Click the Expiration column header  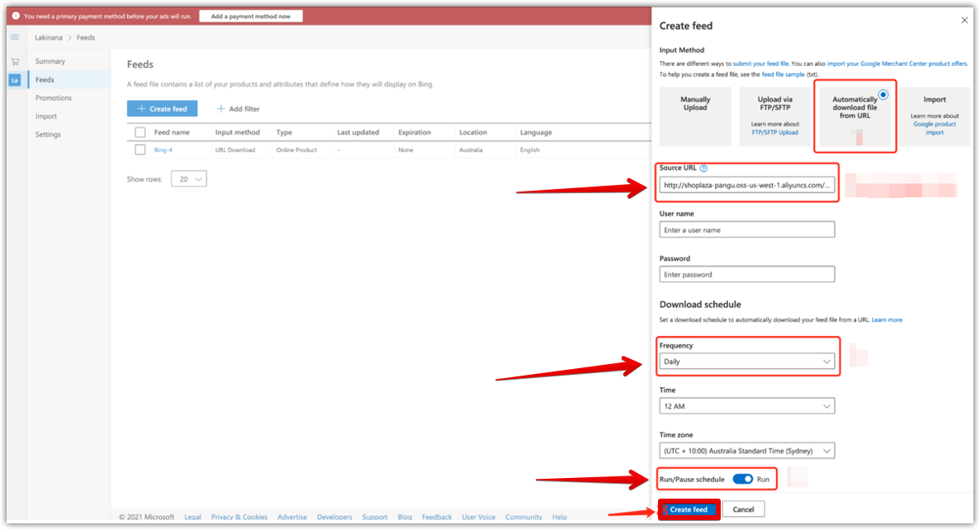pyautogui.click(x=414, y=132)
